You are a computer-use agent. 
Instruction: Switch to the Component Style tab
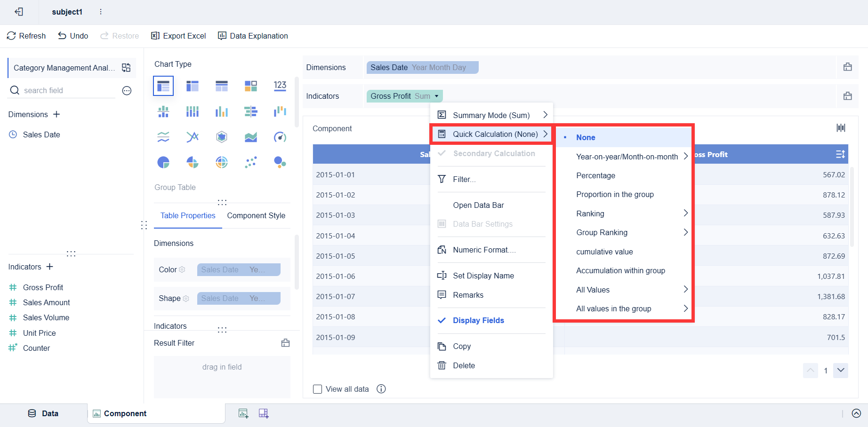pos(256,215)
